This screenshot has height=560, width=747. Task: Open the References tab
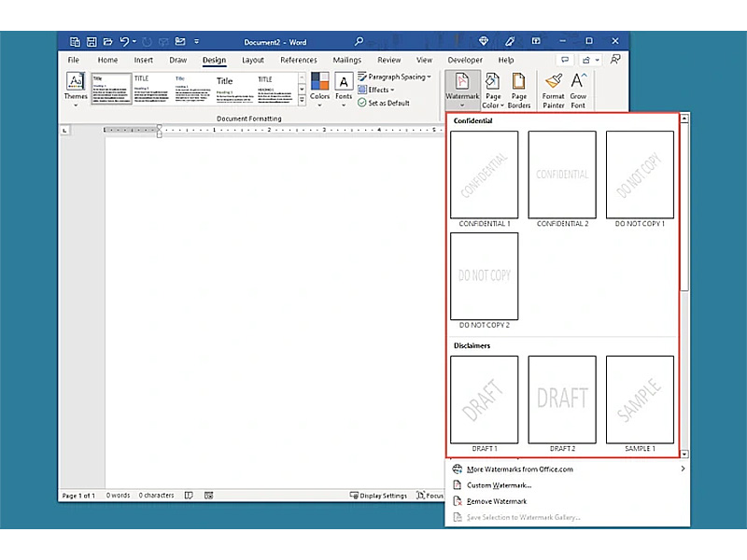299,60
